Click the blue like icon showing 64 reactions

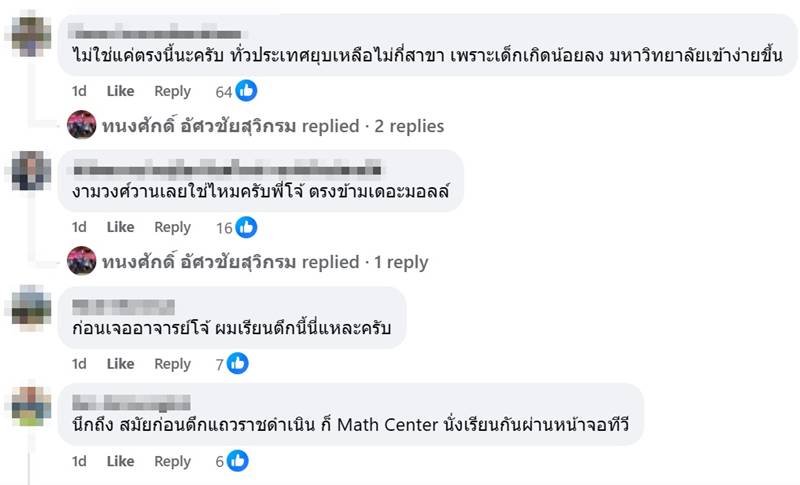coord(246,91)
